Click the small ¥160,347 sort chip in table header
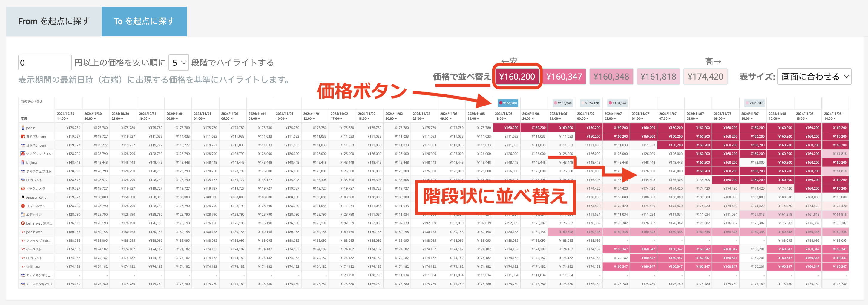This screenshot has width=868, height=305. coord(617,103)
